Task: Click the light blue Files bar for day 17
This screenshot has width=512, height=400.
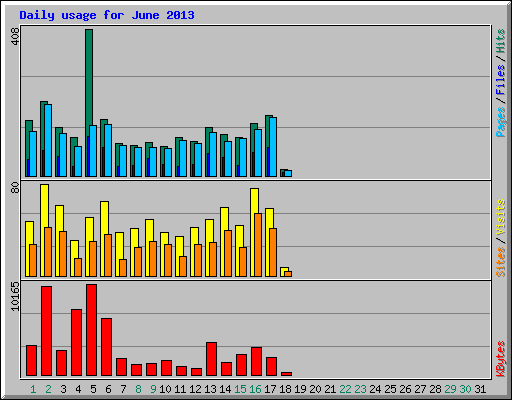Action: click(273, 147)
